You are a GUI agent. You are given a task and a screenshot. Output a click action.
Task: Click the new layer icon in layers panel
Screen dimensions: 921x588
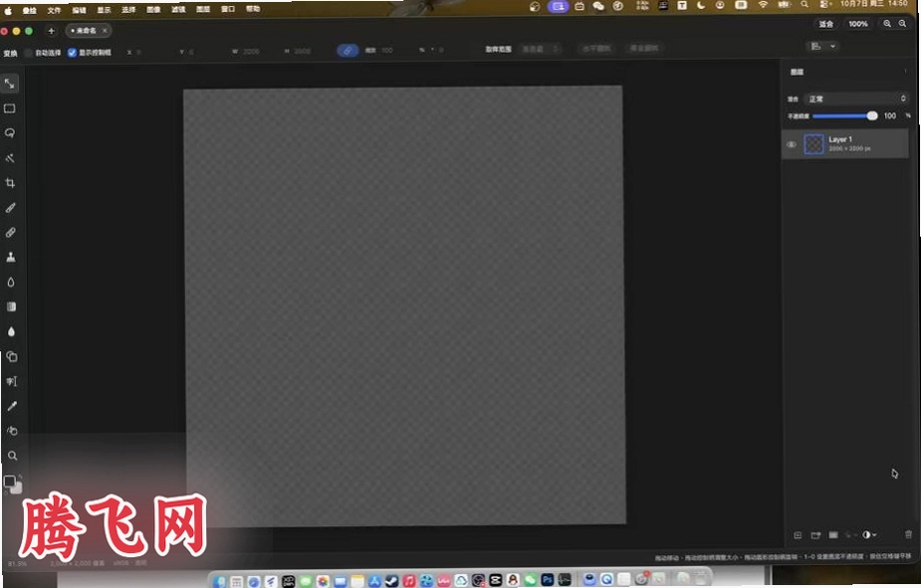coord(798,535)
